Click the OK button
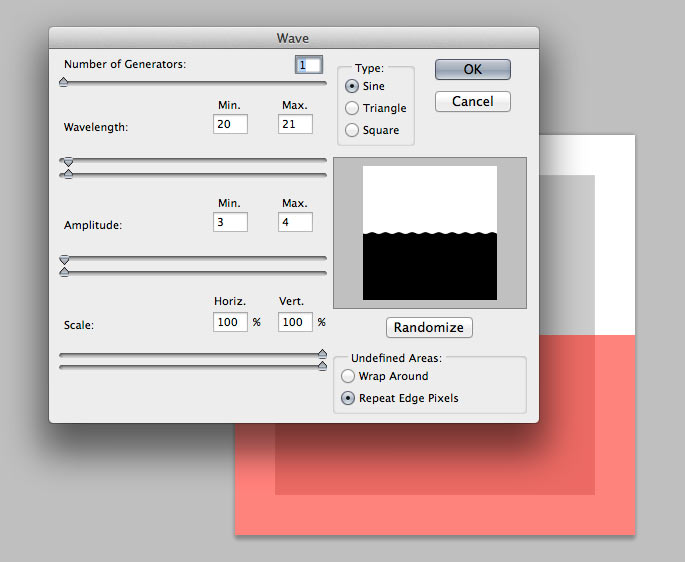685x562 pixels. (x=472, y=69)
